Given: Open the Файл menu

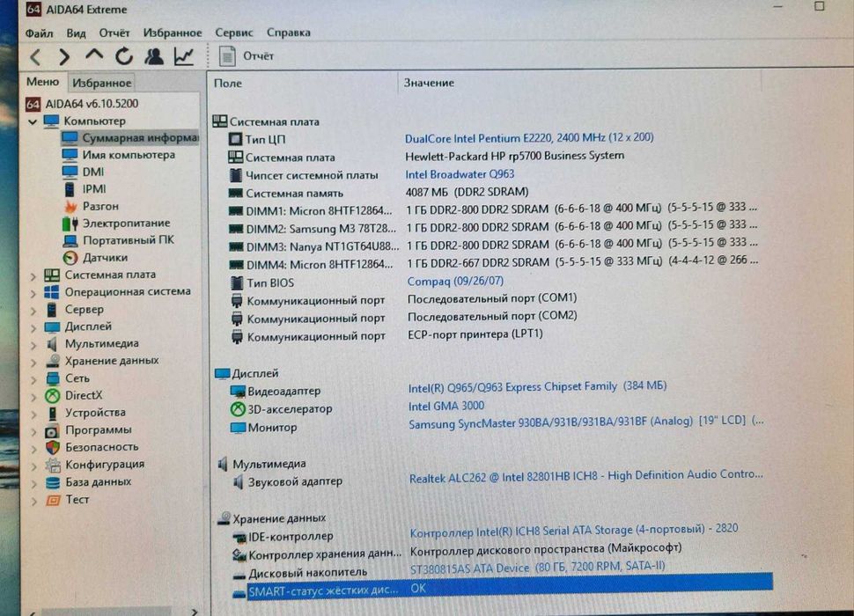Looking at the screenshot, I should coord(40,33).
